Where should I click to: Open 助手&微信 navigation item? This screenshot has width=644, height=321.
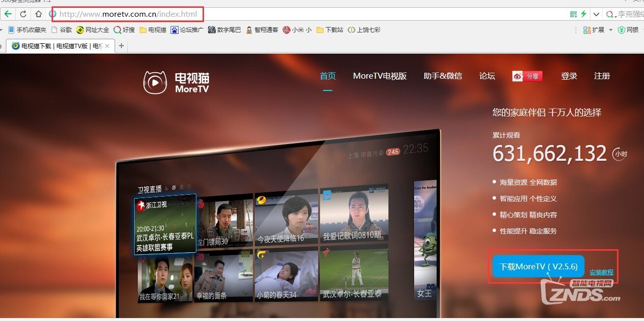click(x=443, y=76)
